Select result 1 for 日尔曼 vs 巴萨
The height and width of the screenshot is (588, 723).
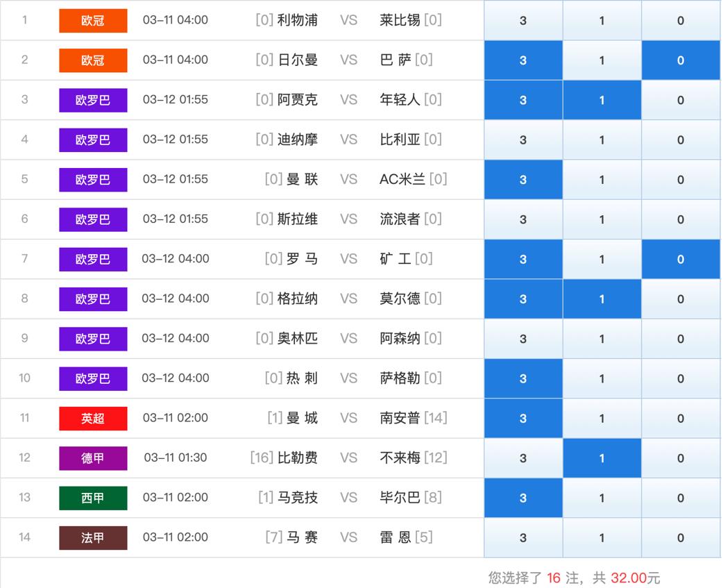tap(602, 60)
